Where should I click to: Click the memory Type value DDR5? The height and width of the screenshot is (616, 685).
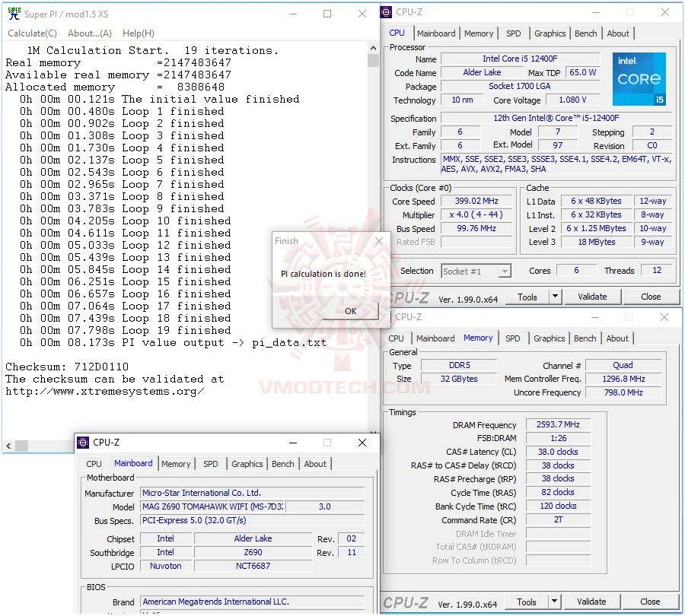tap(459, 365)
